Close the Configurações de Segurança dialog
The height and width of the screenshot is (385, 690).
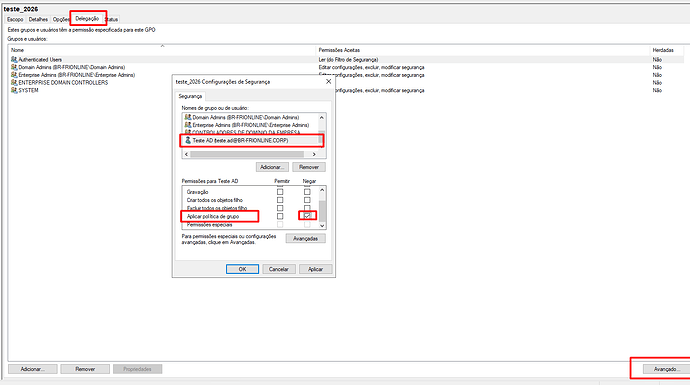pos(328,81)
